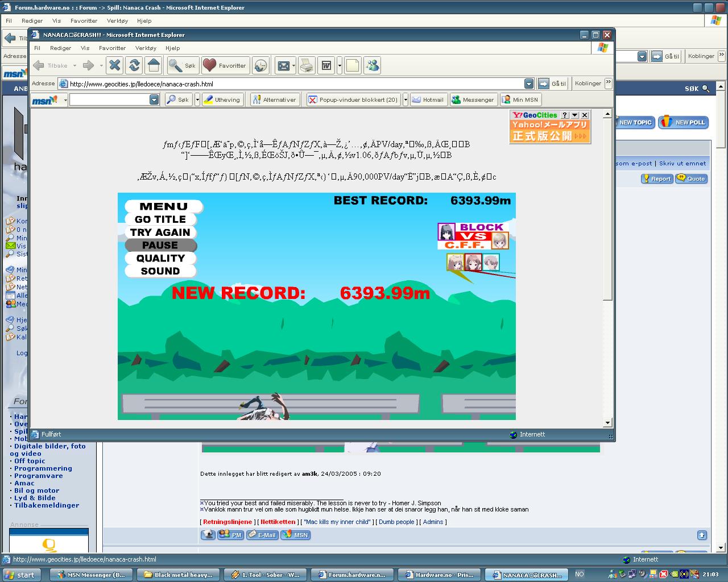Screen dimensions: 728x582
Task: Open Favoritter heart button in toolbar
Action: [x=225, y=65]
